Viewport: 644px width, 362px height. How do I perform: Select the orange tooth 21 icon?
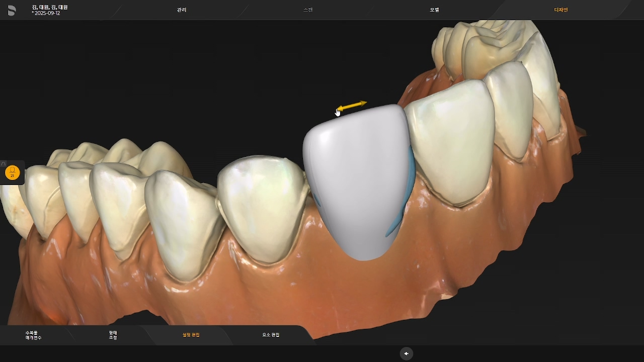click(12, 173)
